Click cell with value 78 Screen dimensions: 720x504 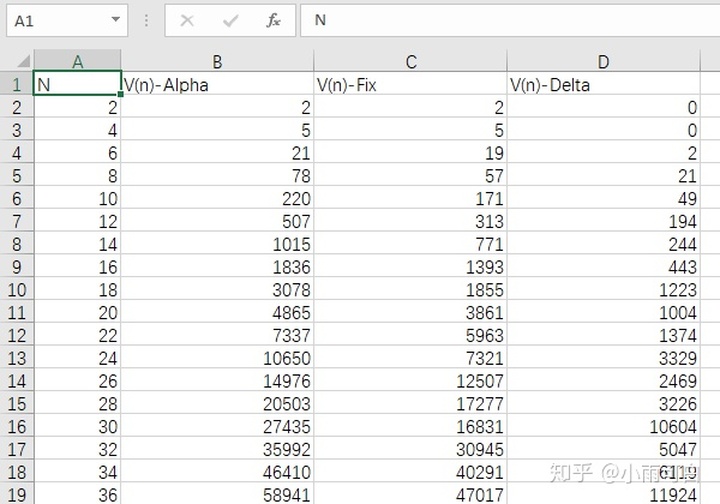[x=217, y=175]
